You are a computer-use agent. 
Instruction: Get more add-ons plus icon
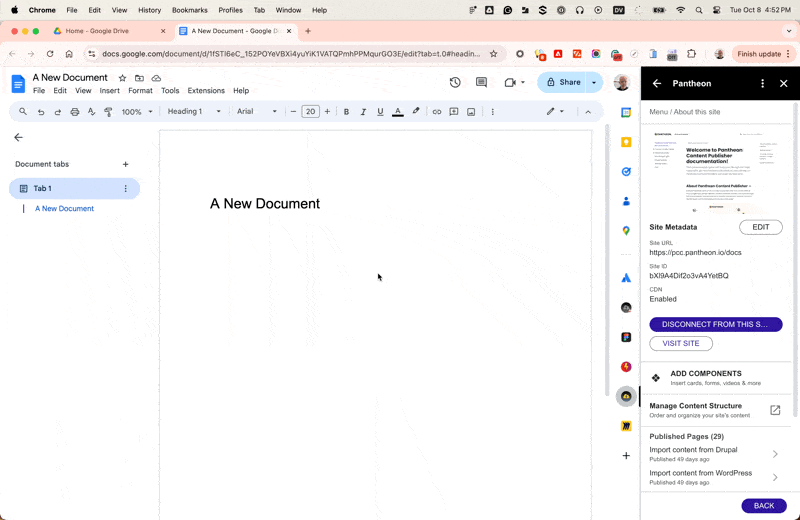(626, 456)
